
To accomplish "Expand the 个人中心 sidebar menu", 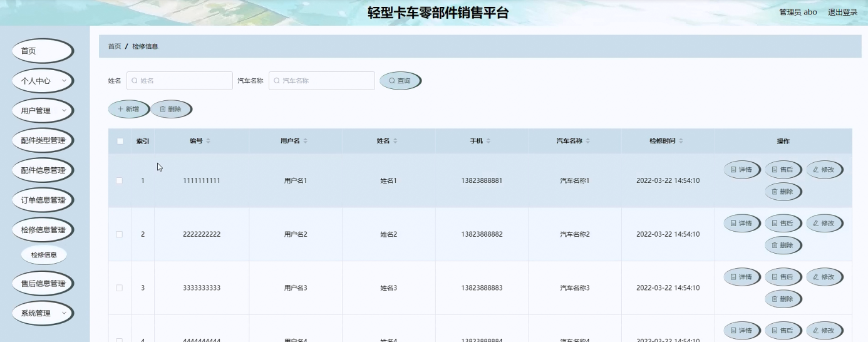I will 43,81.
